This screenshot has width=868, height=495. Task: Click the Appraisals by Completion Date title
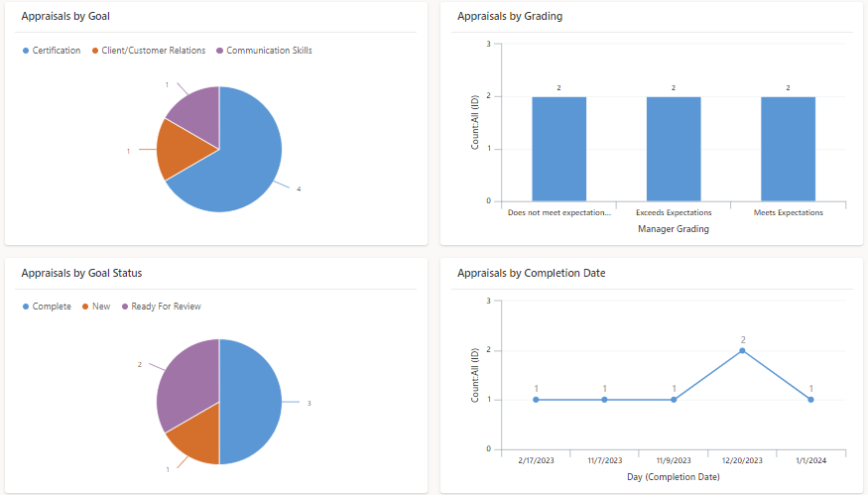[532, 273]
